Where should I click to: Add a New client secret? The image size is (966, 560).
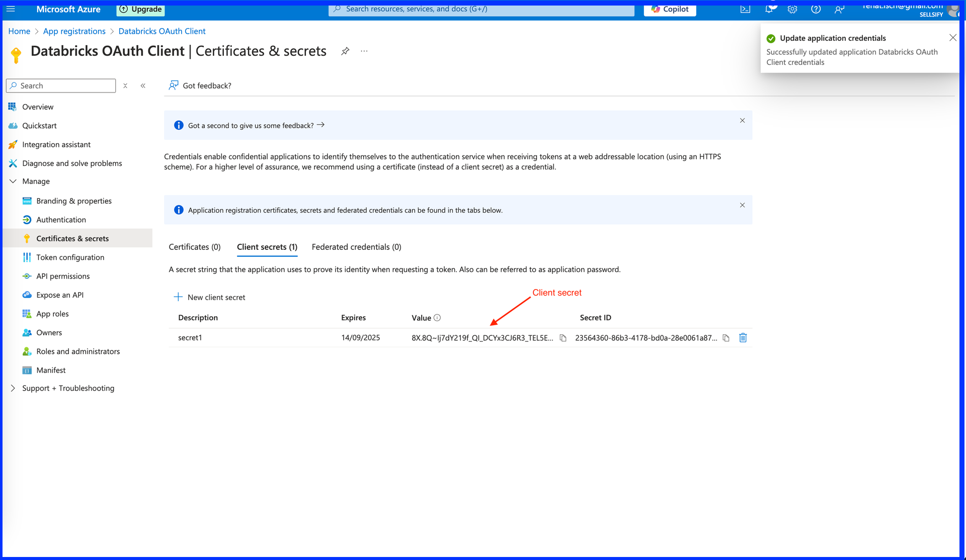[x=209, y=297]
